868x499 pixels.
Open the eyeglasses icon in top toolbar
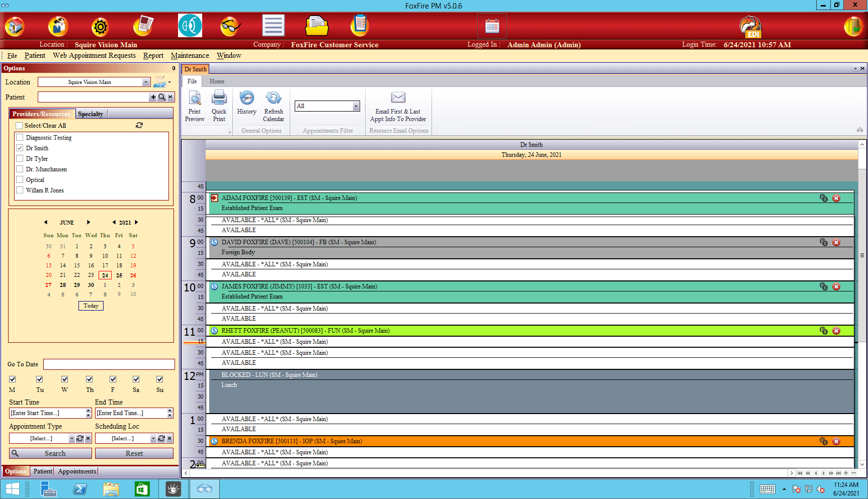[x=231, y=26]
